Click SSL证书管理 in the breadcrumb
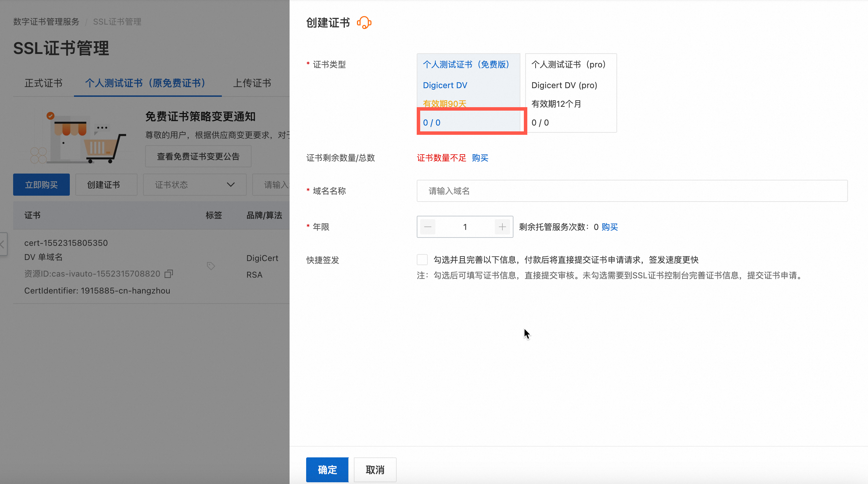 pyautogui.click(x=117, y=22)
